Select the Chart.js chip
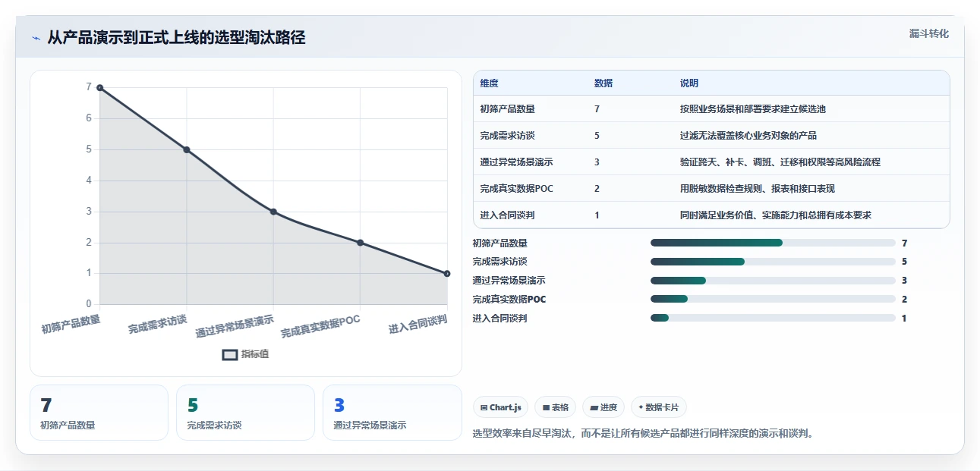The width and height of the screenshot is (980, 471). point(501,407)
